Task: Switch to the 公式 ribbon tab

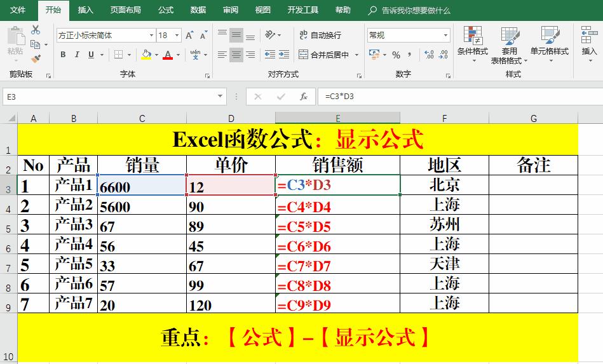Action: point(166,10)
